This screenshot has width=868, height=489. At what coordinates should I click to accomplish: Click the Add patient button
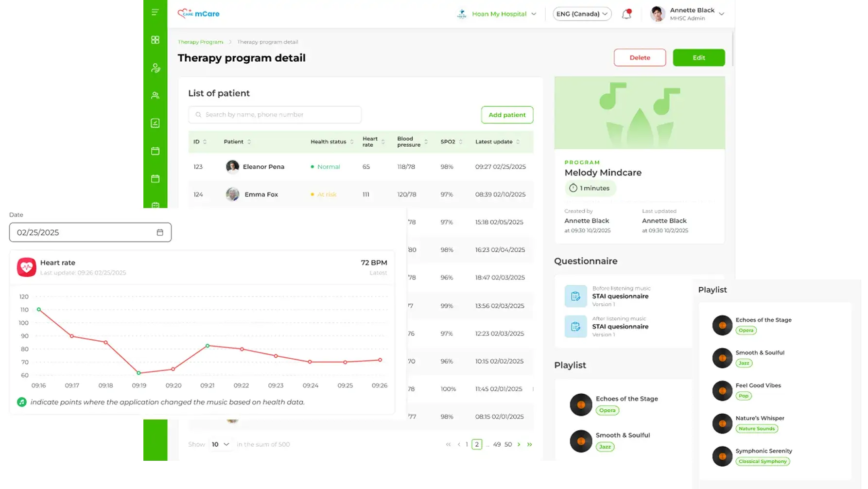[x=507, y=115]
